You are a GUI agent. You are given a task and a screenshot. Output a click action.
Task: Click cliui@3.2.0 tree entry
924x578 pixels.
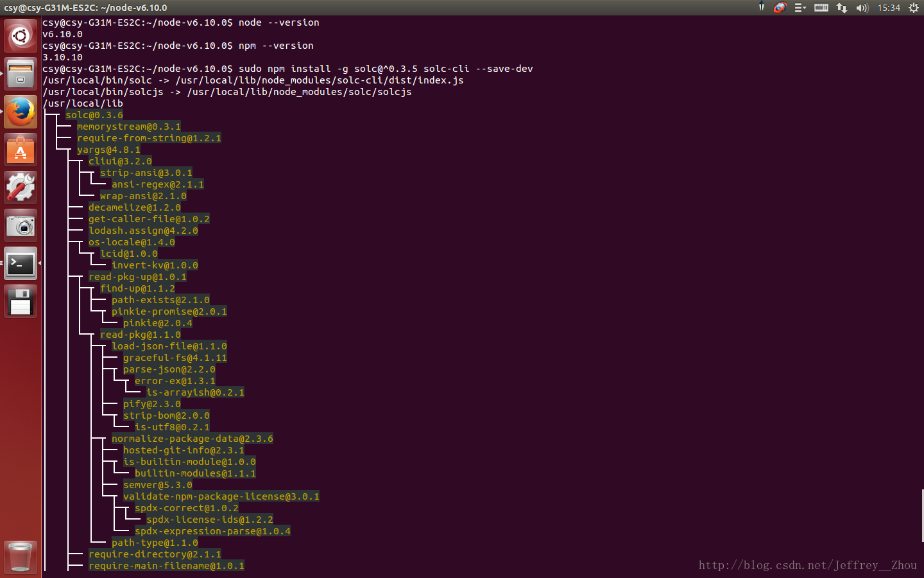pyautogui.click(x=120, y=161)
